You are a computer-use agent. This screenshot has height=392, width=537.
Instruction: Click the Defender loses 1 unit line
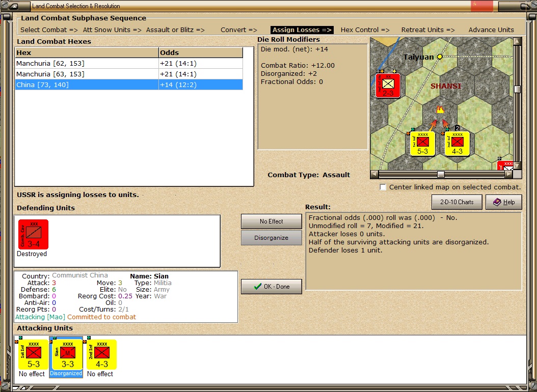[345, 250]
